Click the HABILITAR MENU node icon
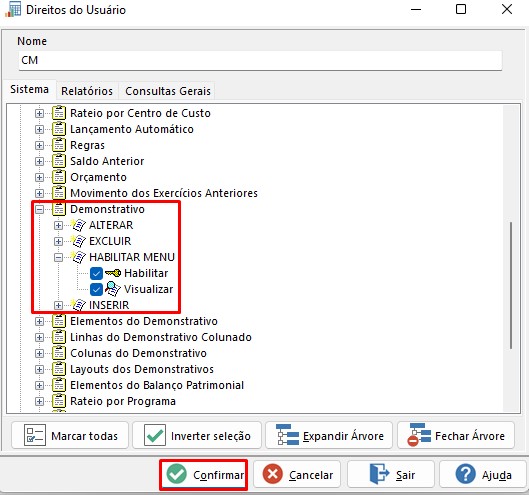The height and width of the screenshot is (495, 529). pyautogui.click(x=78, y=257)
